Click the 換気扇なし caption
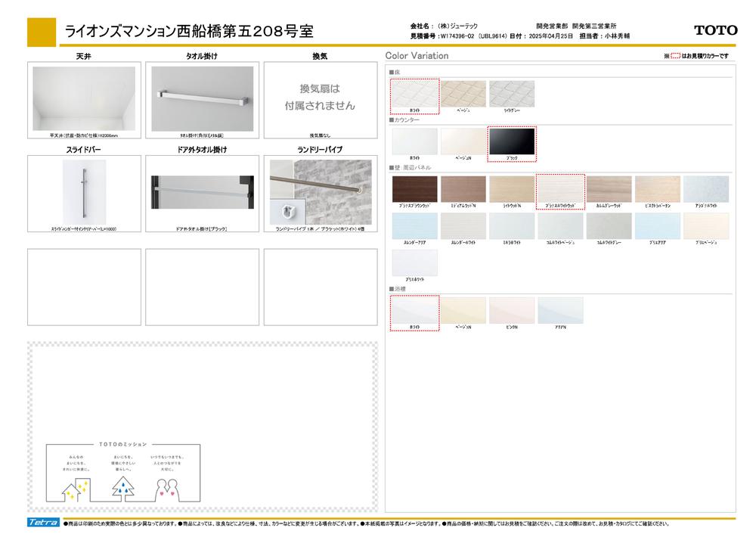Viewport: 756px width, 534px height. [x=320, y=135]
